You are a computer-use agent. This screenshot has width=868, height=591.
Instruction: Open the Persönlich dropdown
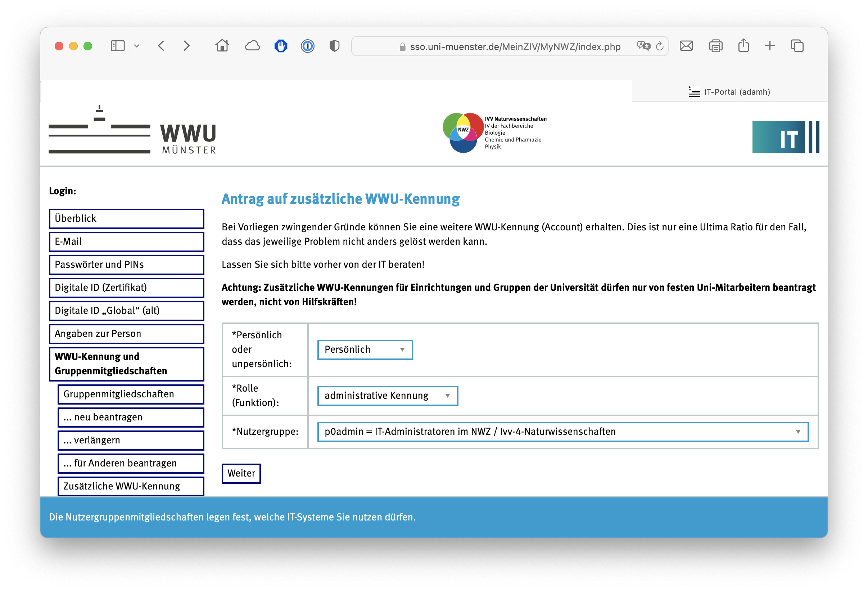tap(365, 349)
